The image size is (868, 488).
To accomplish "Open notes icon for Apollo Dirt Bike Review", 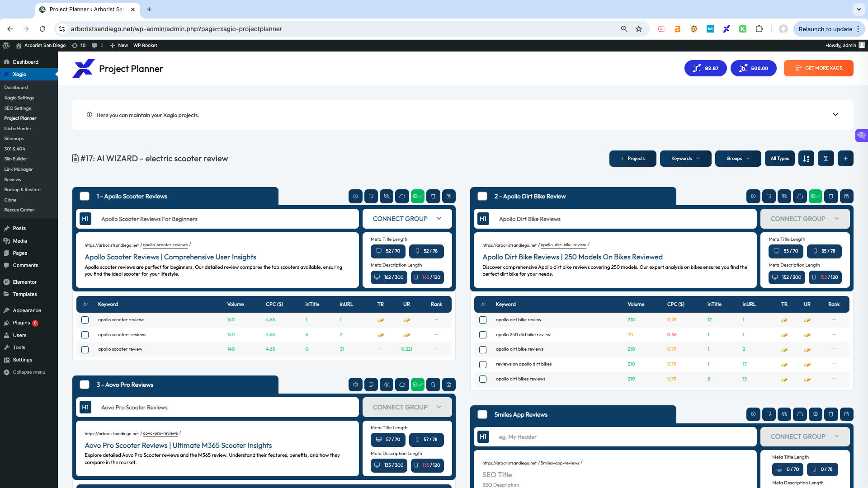I will pyautogui.click(x=769, y=197).
